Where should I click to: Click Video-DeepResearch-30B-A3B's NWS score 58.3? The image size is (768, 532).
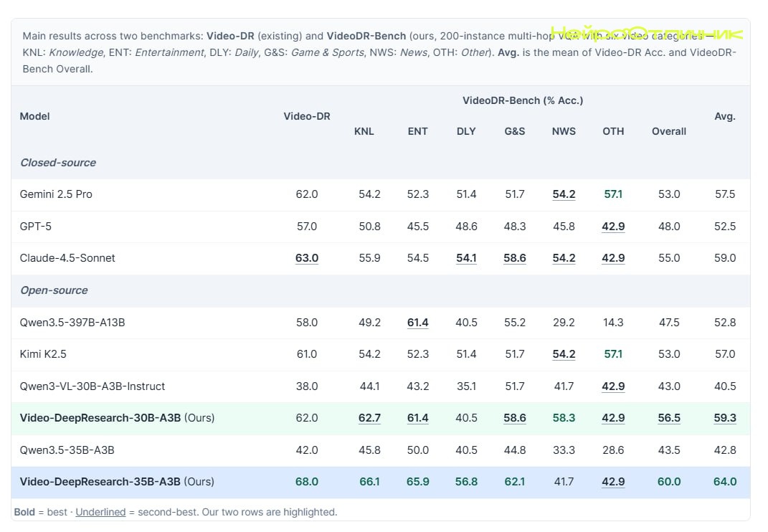click(x=564, y=418)
